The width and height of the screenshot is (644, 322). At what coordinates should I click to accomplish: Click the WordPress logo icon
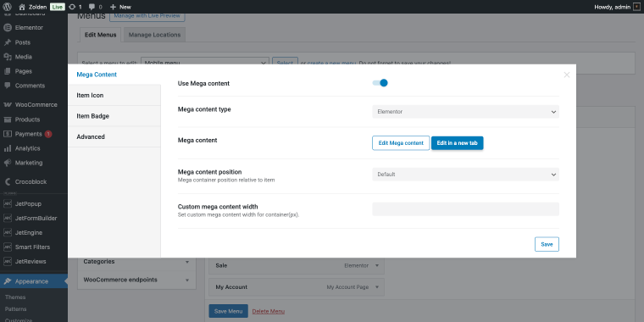coord(7,7)
